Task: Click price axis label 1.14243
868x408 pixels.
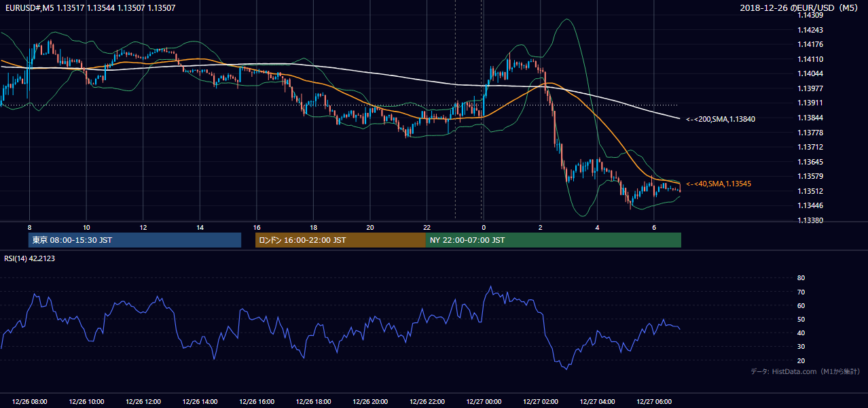Action: coord(810,30)
